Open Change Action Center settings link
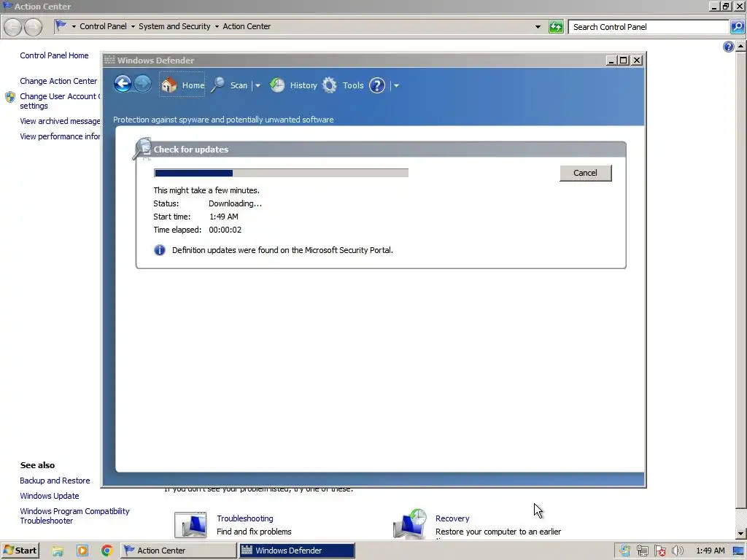The image size is (747, 560). [58, 81]
